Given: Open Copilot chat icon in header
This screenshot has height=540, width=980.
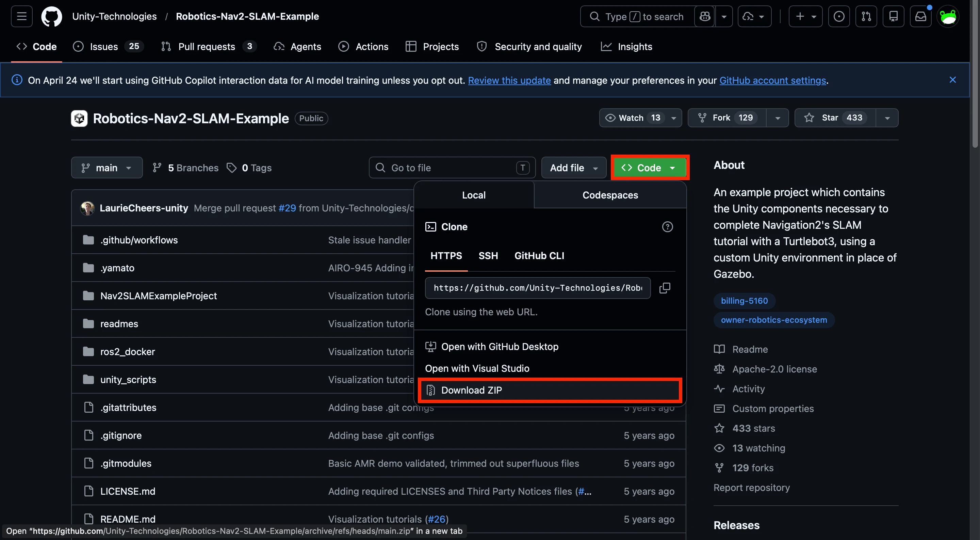Looking at the screenshot, I should coord(705,16).
